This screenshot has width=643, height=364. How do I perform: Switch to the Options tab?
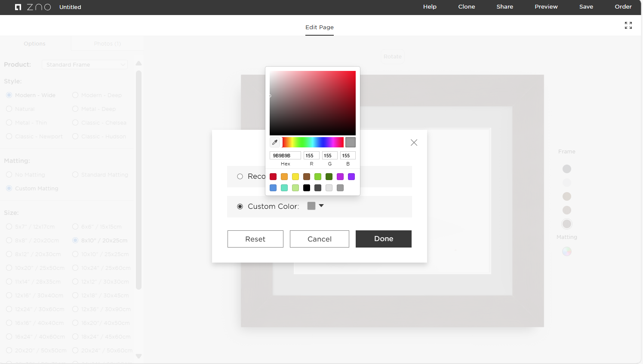click(35, 44)
